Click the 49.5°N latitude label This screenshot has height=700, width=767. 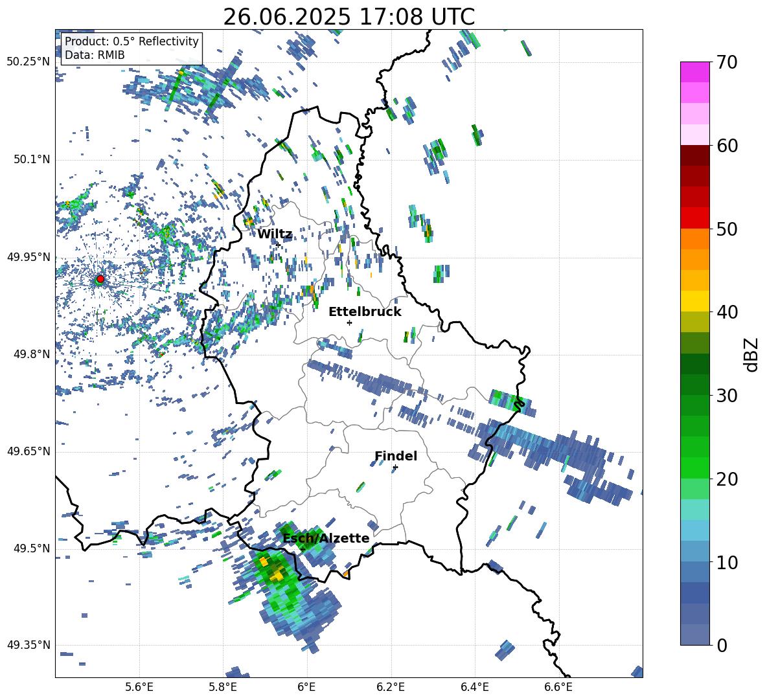[x=32, y=548]
